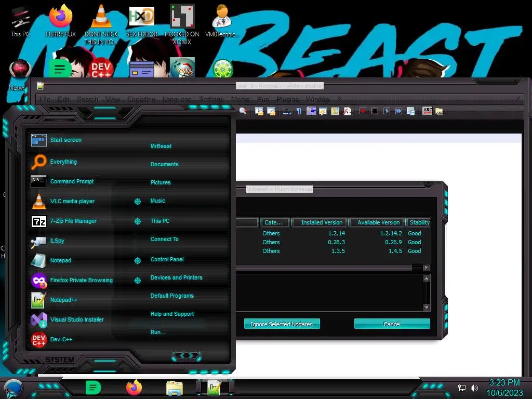Open the Plugins menu in Notepad++

(287, 99)
